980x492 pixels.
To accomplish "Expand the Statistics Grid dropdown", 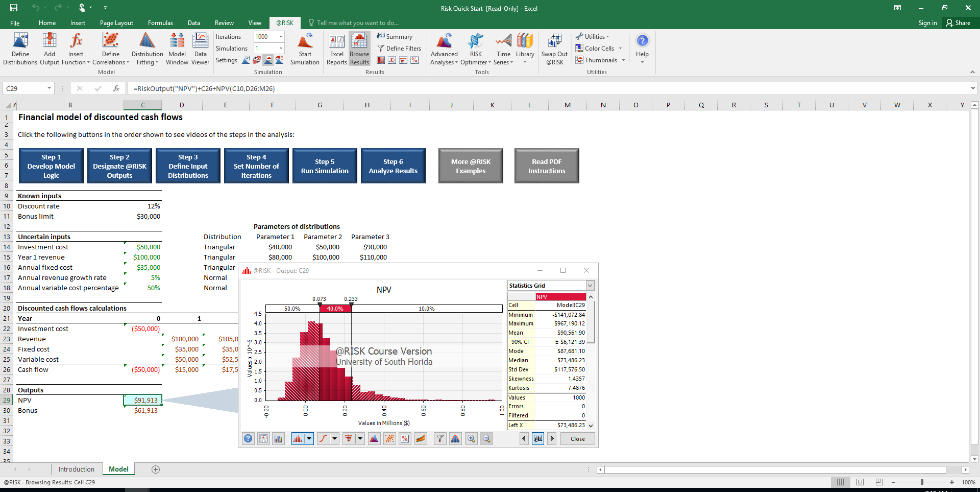I will 590,286.
